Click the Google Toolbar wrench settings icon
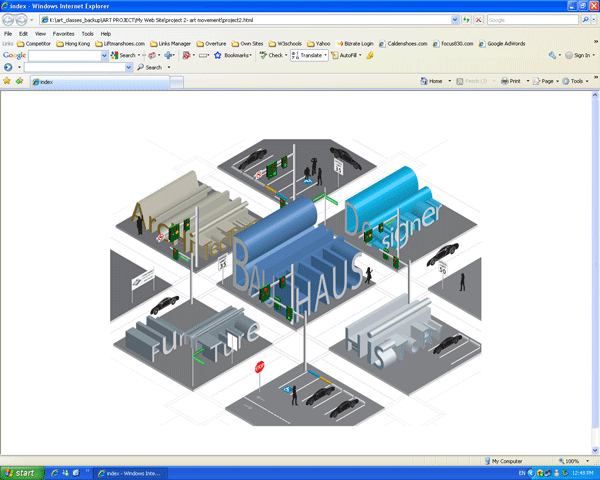The height and width of the screenshot is (480, 600). [552, 55]
